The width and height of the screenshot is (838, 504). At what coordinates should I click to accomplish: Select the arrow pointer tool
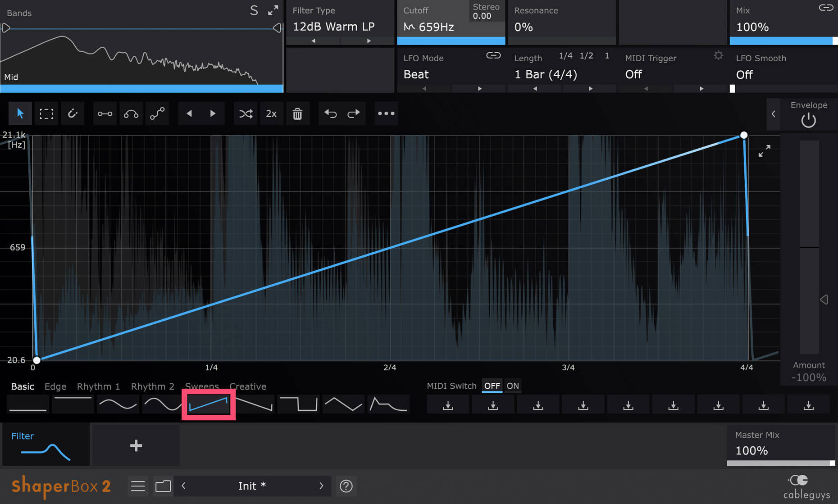coord(20,114)
